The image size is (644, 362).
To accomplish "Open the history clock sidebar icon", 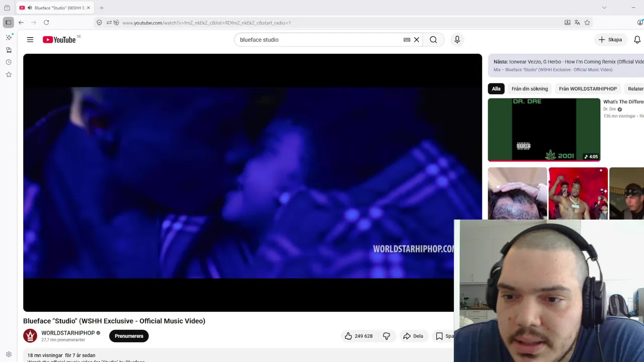I will pos(9,62).
